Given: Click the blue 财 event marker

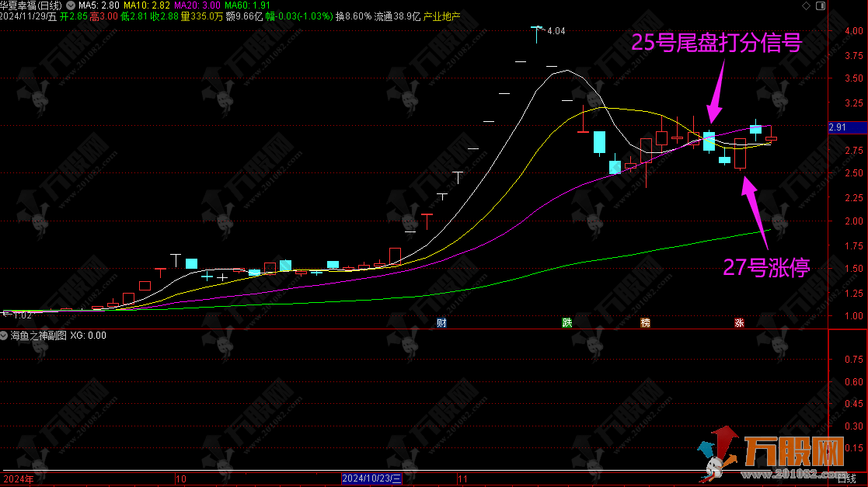Looking at the screenshot, I should point(441,322).
